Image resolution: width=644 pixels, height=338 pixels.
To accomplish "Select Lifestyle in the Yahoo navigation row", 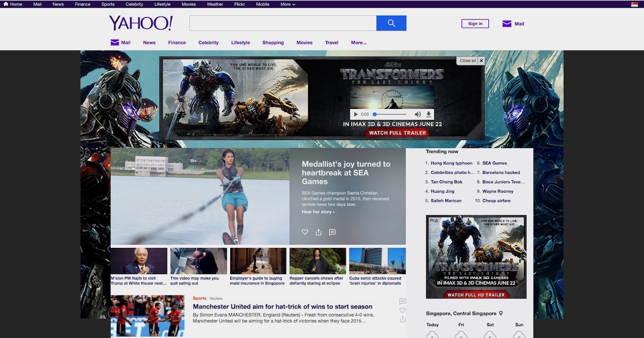I will pyautogui.click(x=240, y=42).
